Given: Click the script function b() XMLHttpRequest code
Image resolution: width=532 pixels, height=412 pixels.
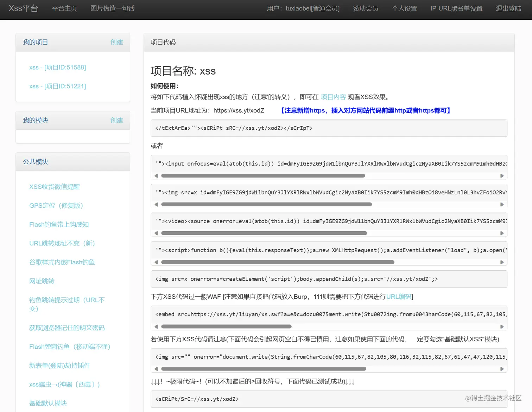Looking at the screenshot, I should click(x=331, y=250).
